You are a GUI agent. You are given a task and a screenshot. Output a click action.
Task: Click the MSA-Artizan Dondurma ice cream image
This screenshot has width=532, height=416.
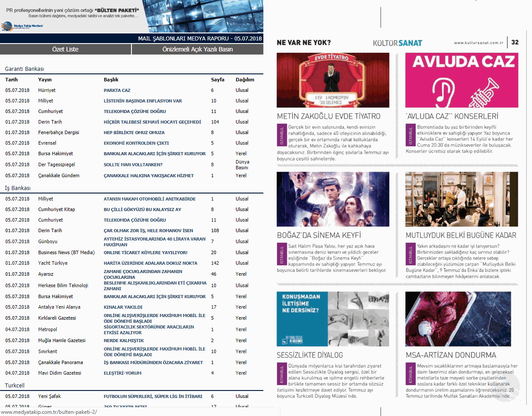click(x=458, y=319)
